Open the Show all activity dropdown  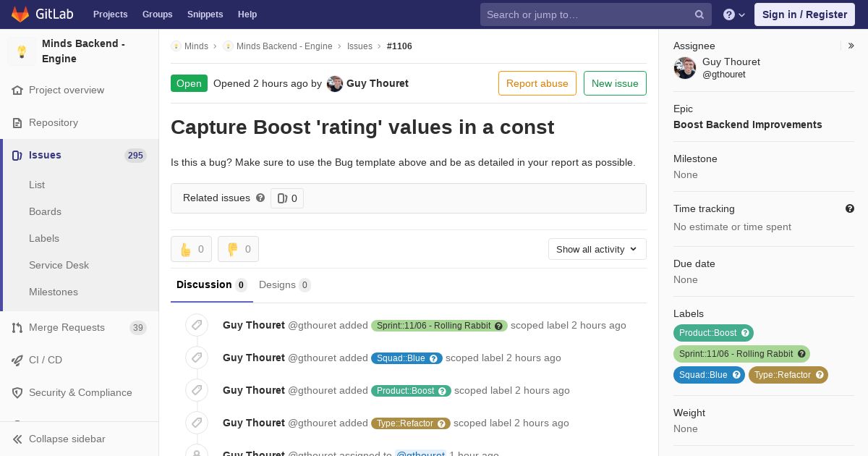(597, 249)
